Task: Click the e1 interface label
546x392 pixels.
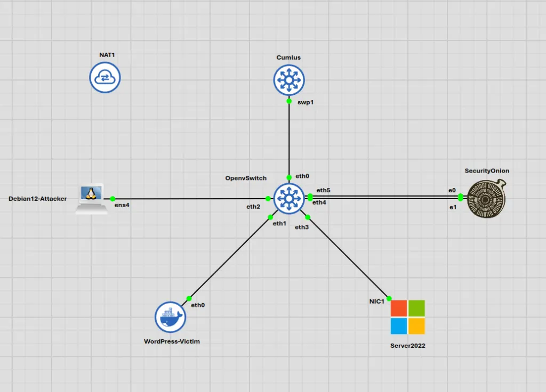Action: (453, 207)
